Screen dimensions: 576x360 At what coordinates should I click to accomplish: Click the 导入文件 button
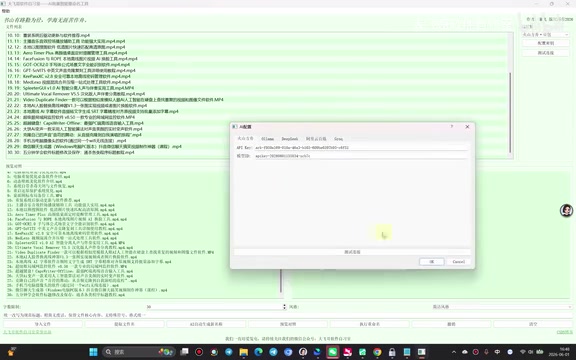43,324
